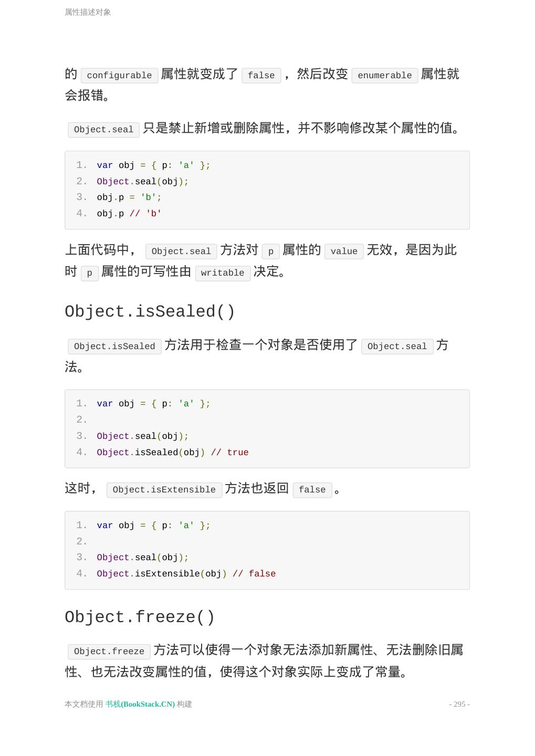Click the Object.freeze() section heading
This screenshot has height=756, width=535.
pos(140,617)
